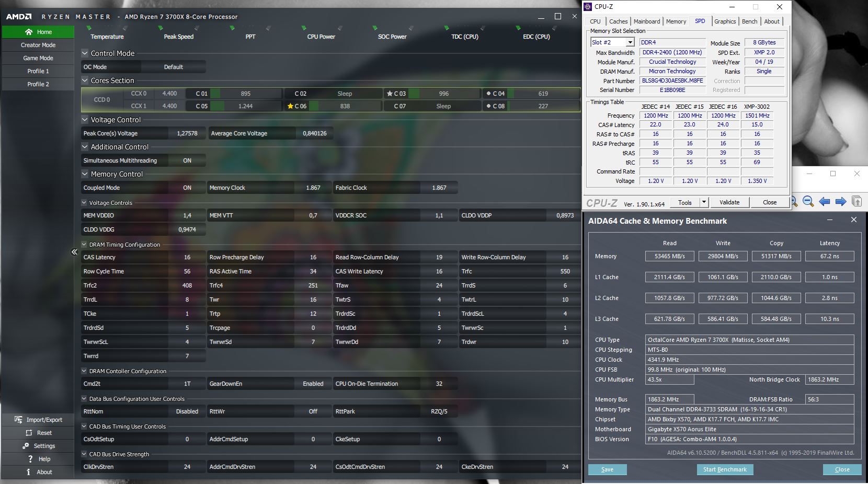Image resolution: width=868 pixels, height=484 pixels.
Task: Click the gold star on core C 06
Action: pyautogui.click(x=290, y=106)
